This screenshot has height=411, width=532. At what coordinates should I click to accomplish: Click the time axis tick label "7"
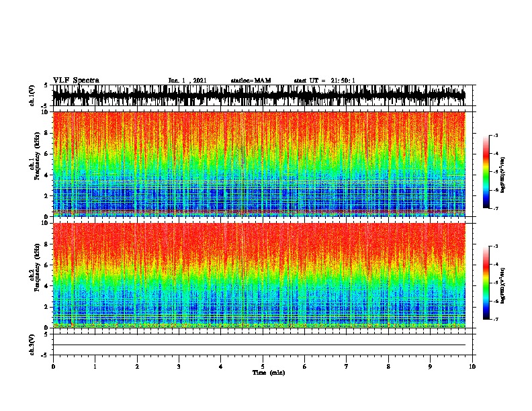tap(347, 367)
